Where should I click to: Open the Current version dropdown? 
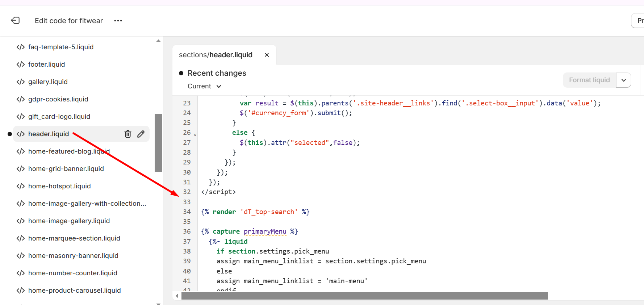tap(204, 86)
